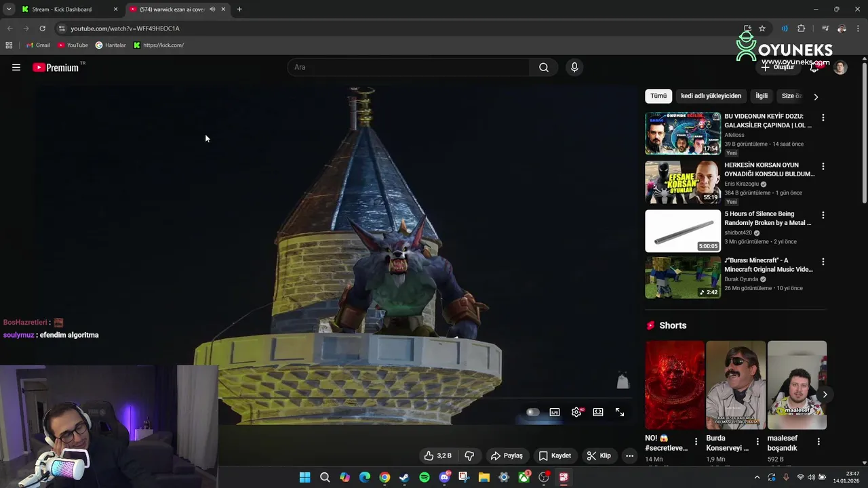The image size is (868, 488).
Task: Open options for 5 Hours of Silence video
Action: (x=823, y=215)
